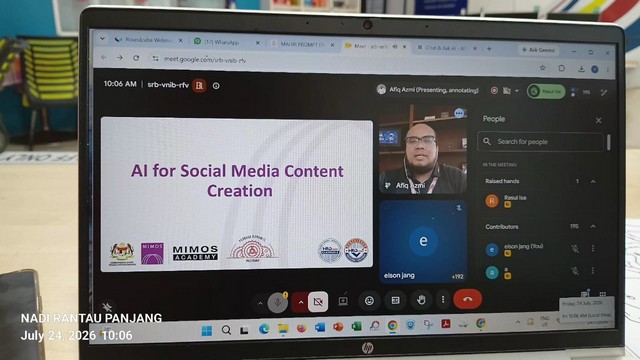The height and width of the screenshot is (360, 640).
Task: Open the video settings chevron beside the camera
Action: [x=300, y=302]
